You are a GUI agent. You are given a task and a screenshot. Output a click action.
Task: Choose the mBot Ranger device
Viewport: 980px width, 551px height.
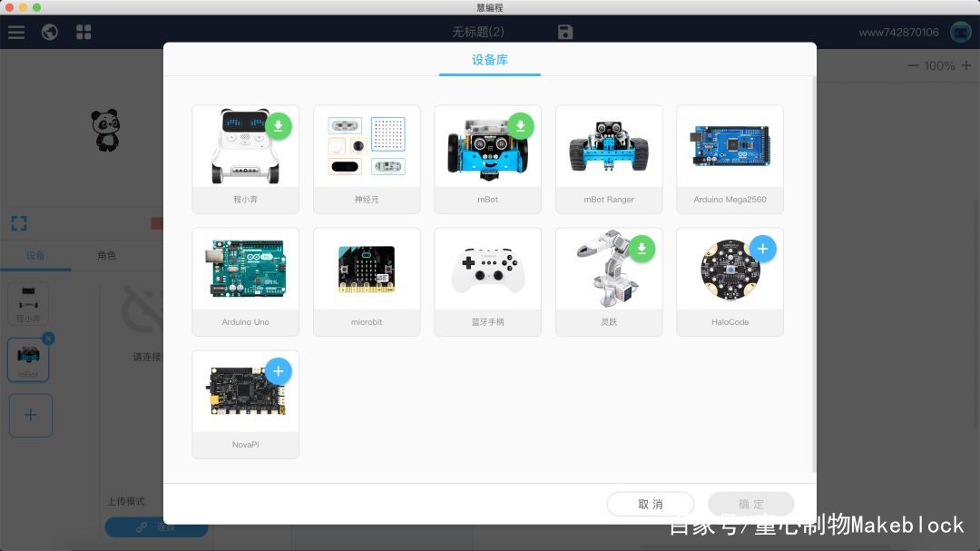pos(609,160)
